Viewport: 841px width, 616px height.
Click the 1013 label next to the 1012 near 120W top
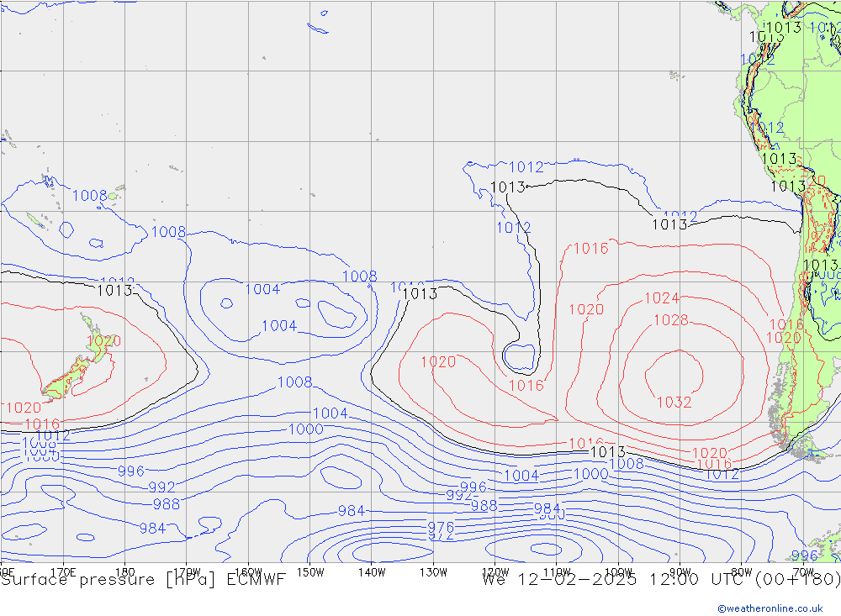point(507,187)
